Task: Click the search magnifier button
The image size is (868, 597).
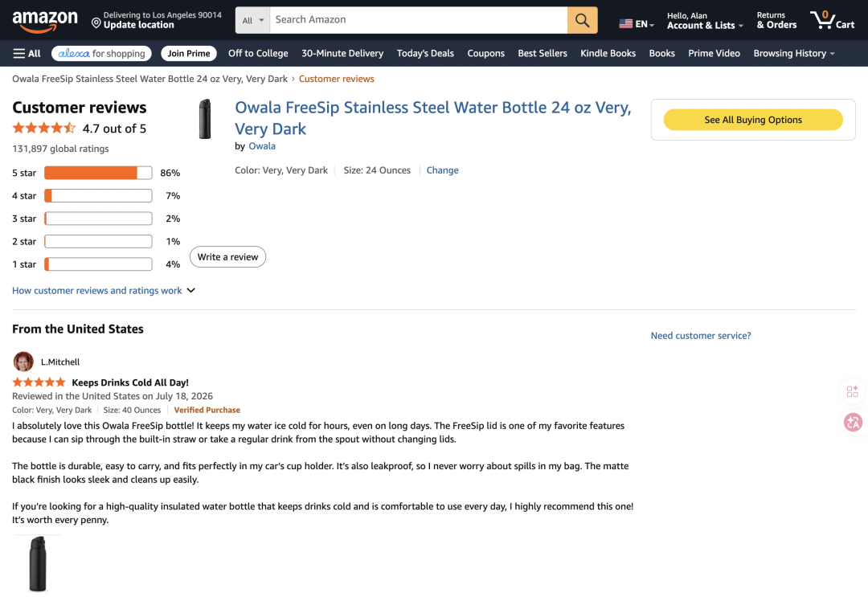Action: coord(583,20)
